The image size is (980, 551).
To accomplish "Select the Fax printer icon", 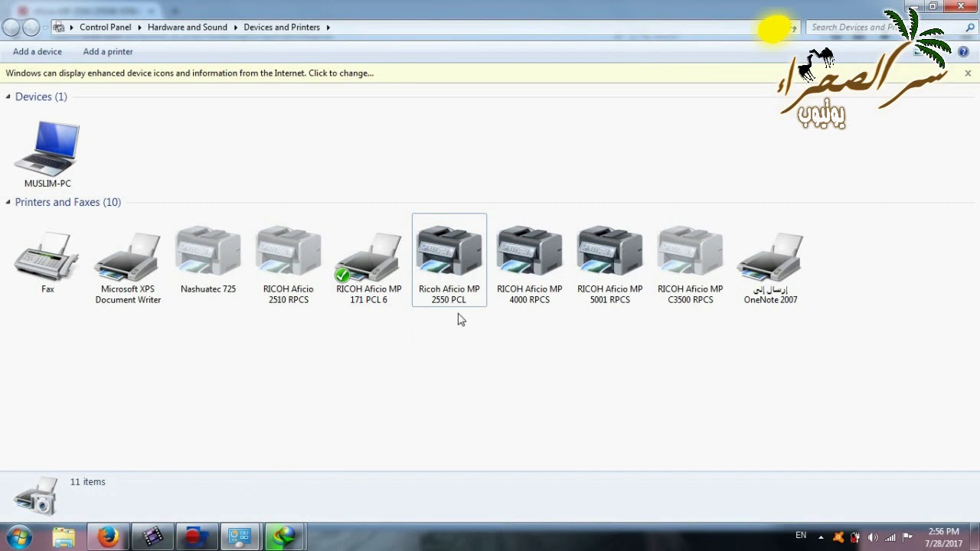I will (x=47, y=256).
